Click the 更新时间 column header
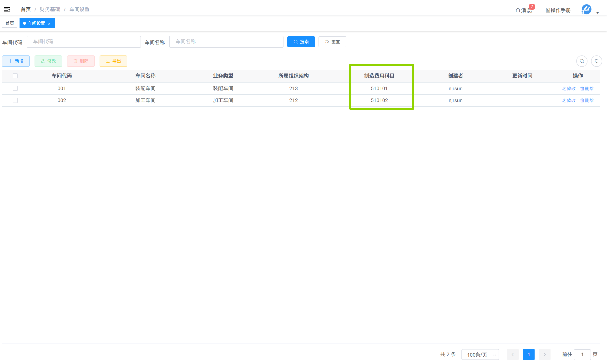 click(x=522, y=76)
